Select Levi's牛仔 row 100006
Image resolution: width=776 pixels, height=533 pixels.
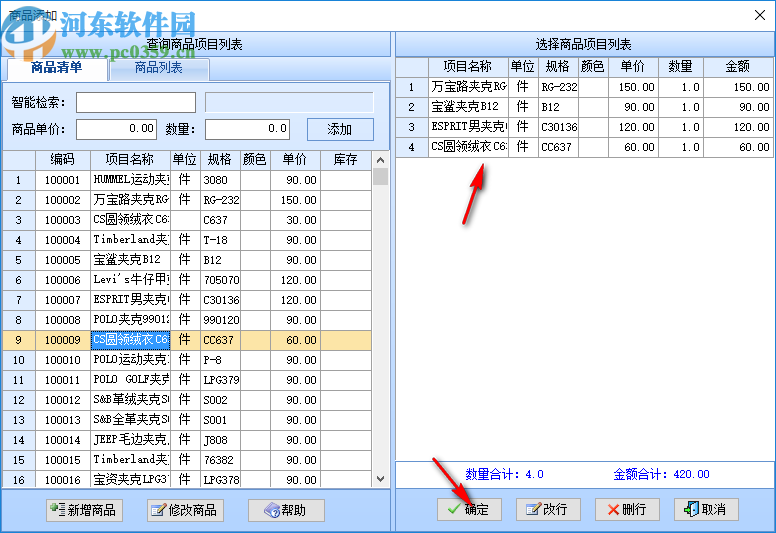click(187, 280)
